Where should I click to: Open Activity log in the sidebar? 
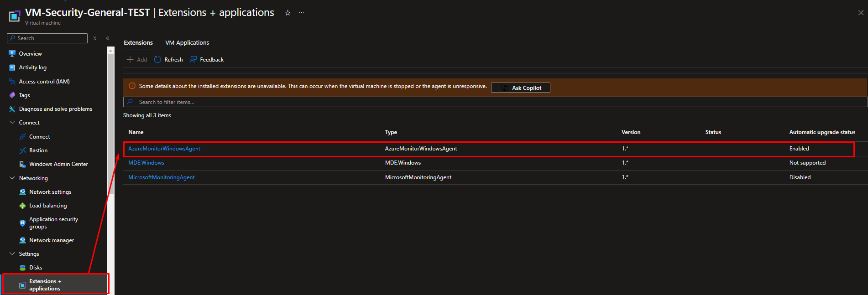[x=33, y=67]
